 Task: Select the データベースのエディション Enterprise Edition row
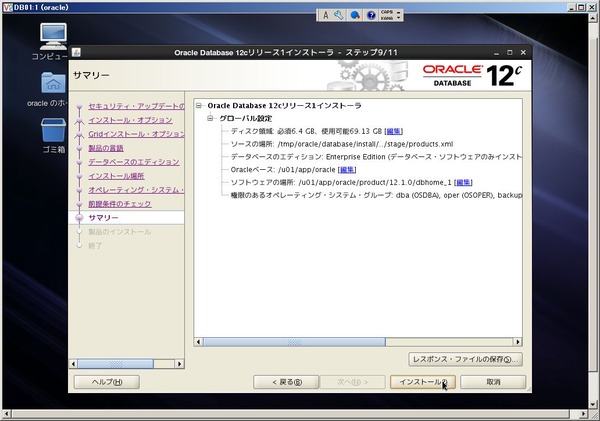click(x=376, y=157)
